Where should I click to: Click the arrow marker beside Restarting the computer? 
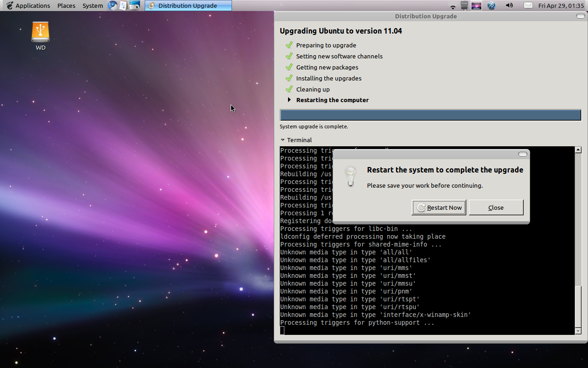coord(289,100)
